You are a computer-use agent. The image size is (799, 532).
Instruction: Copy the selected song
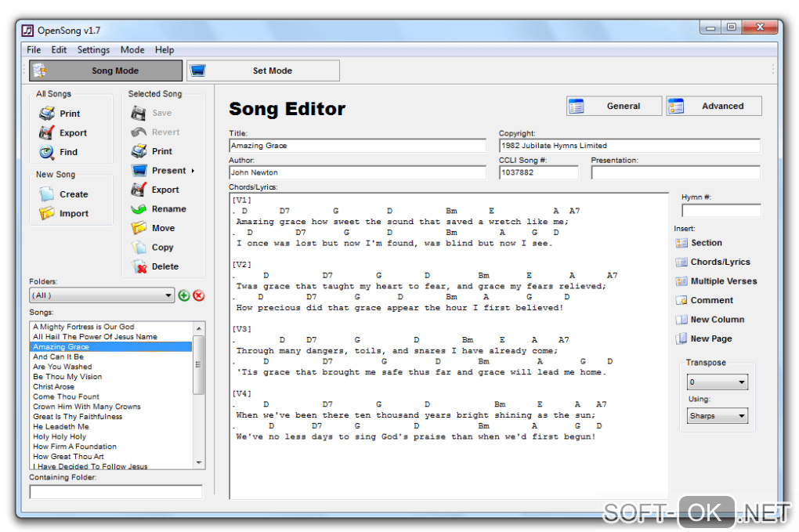click(x=153, y=247)
